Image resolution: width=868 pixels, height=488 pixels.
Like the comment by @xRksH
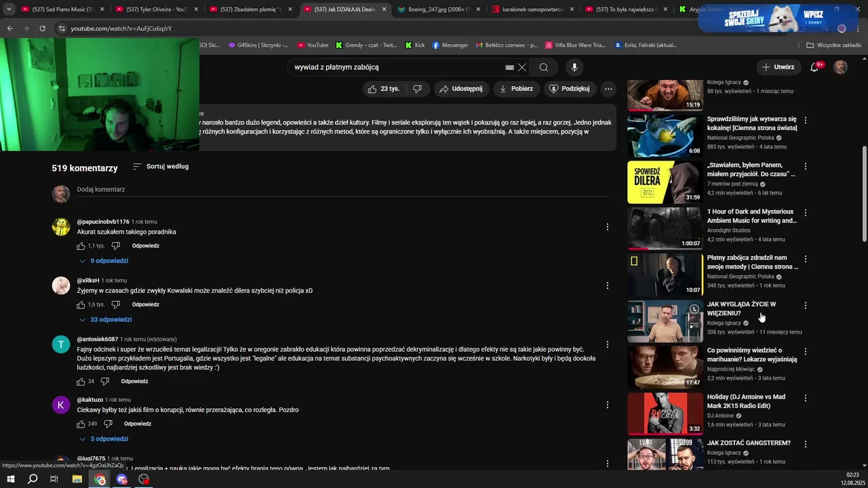(x=81, y=305)
